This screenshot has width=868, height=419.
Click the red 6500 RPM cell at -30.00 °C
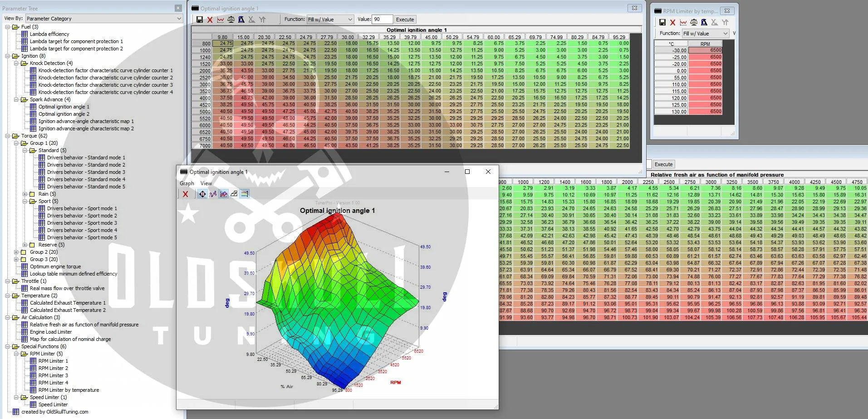pyautogui.click(x=705, y=50)
